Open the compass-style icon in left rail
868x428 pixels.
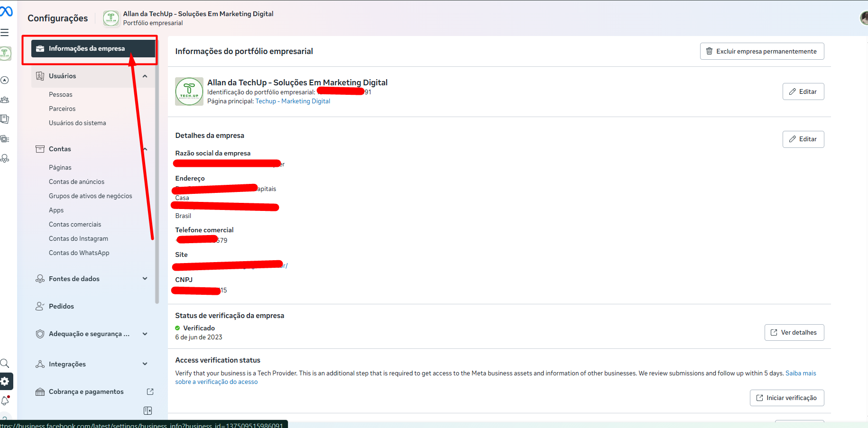(x=5, y=80)
